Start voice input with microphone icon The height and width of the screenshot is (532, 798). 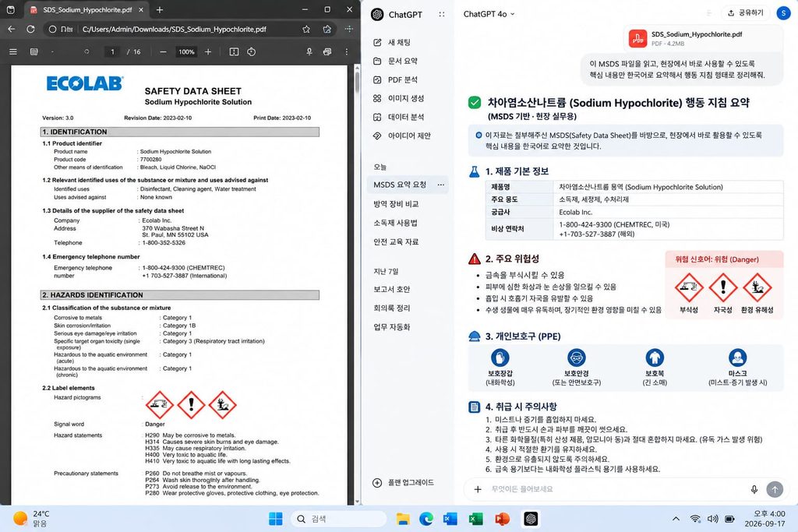754,489
